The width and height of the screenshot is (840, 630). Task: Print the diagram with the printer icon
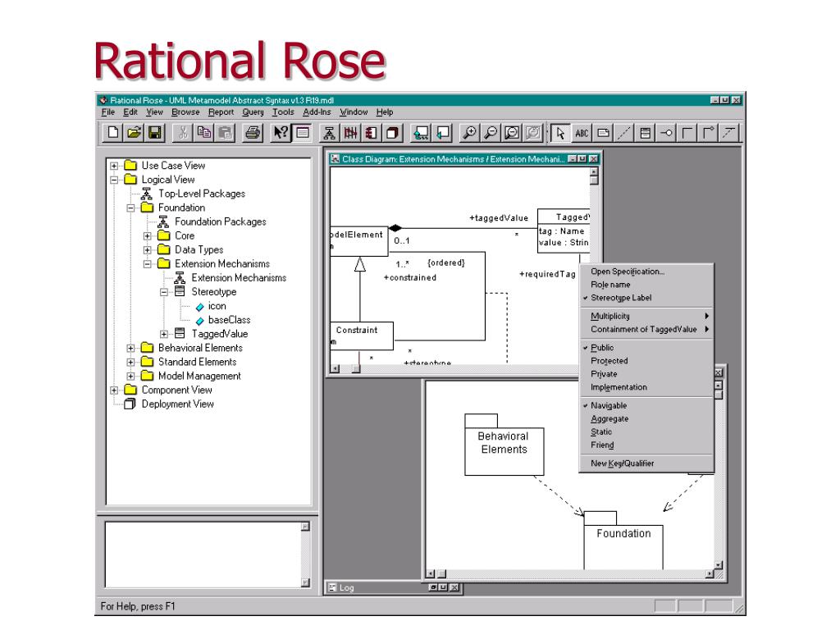click(253, 132)
